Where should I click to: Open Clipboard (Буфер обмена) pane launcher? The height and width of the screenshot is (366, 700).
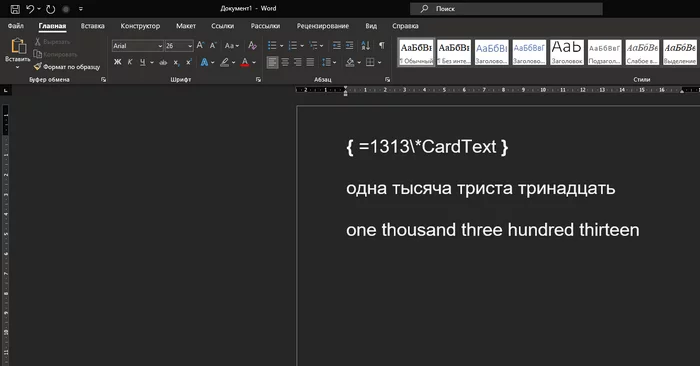tap(103, 79)
